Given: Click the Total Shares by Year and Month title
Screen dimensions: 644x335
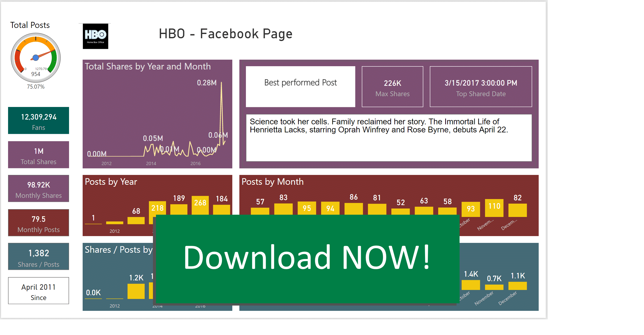Looking at the screenshot, I should 148,66.
